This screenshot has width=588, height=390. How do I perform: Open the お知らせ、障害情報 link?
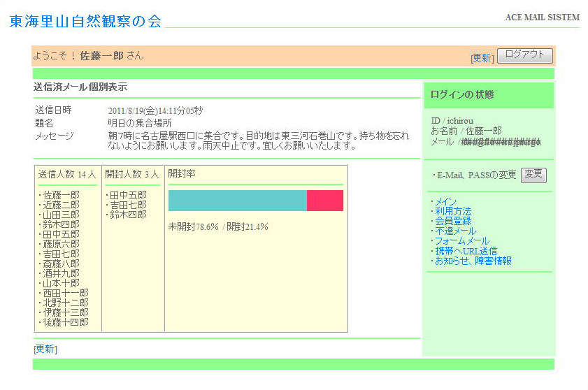[x=473, y=261]
